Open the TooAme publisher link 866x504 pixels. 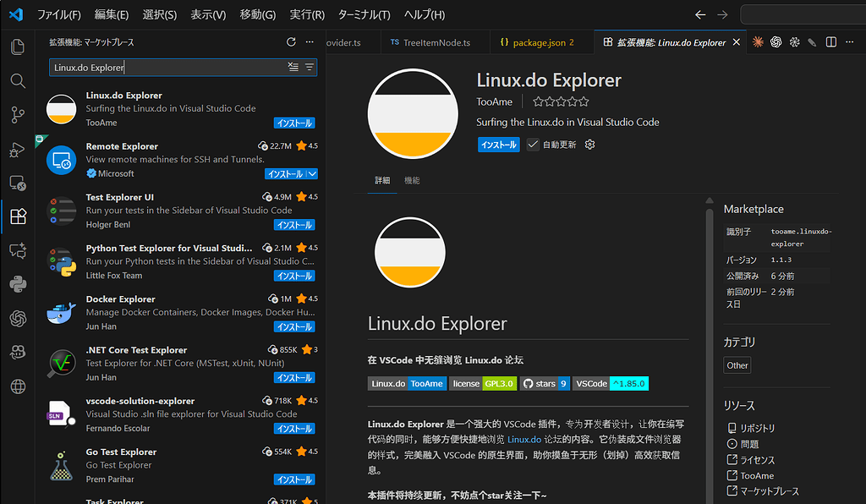point(494,101)
